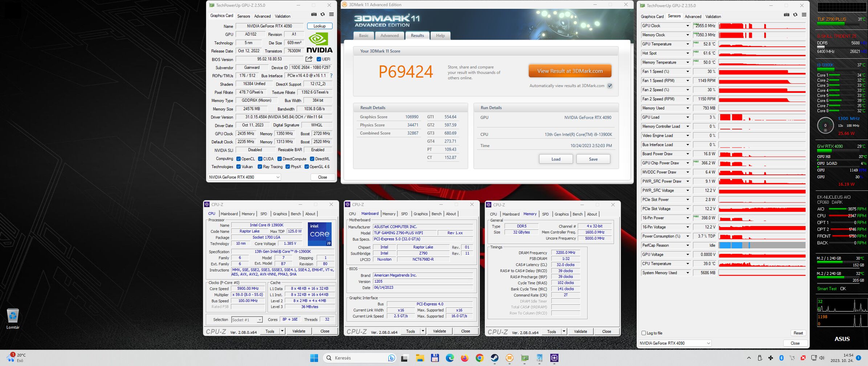Open volume control in system tray
Screen dimensions: 868x366
coord(822,358)
